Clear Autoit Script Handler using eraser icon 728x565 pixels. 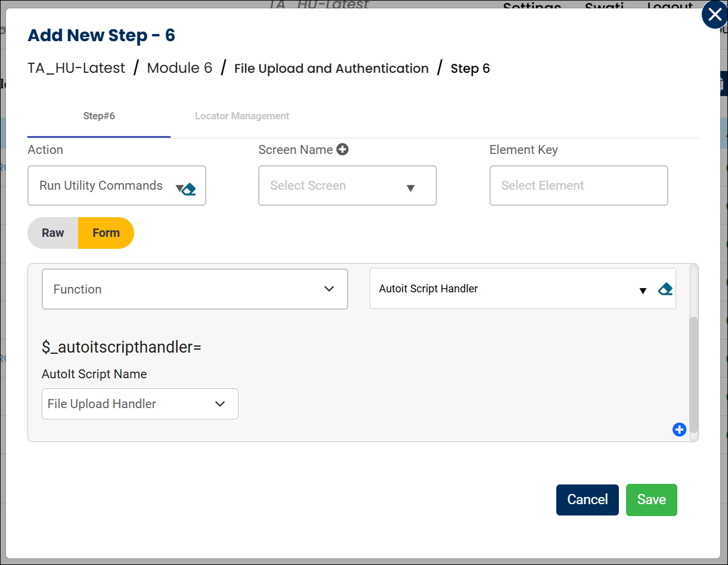coord(665,289)
